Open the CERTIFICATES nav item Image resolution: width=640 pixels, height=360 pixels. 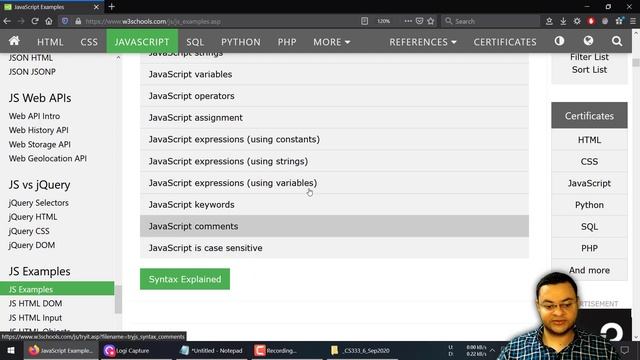pyautogui.click(x=505, y=42)
